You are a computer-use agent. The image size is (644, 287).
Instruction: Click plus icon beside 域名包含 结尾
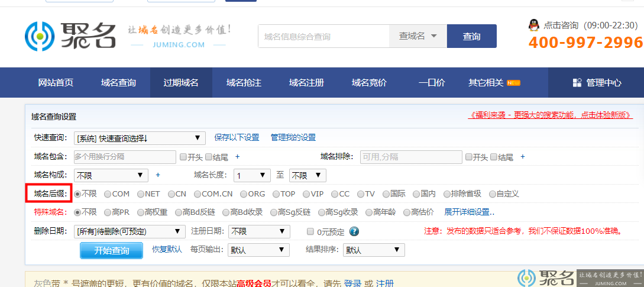237,157
